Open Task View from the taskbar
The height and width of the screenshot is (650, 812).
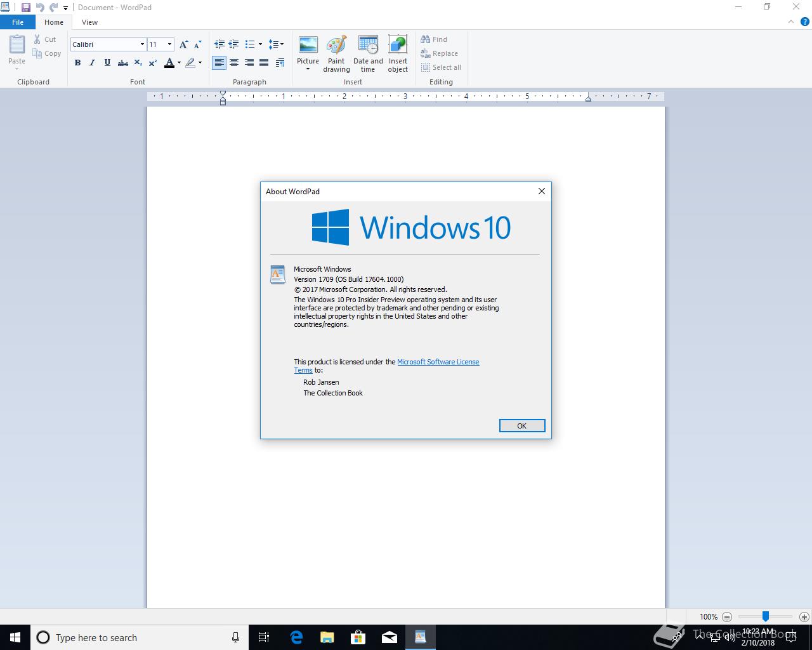[264, 637]
